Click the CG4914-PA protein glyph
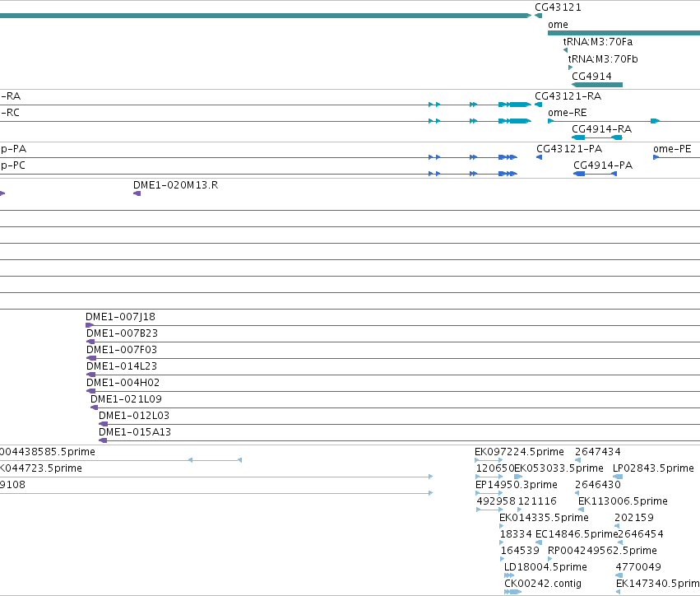The width and height of the screenshot is (700, 596). pyautogui.click(x=595, y=174)
